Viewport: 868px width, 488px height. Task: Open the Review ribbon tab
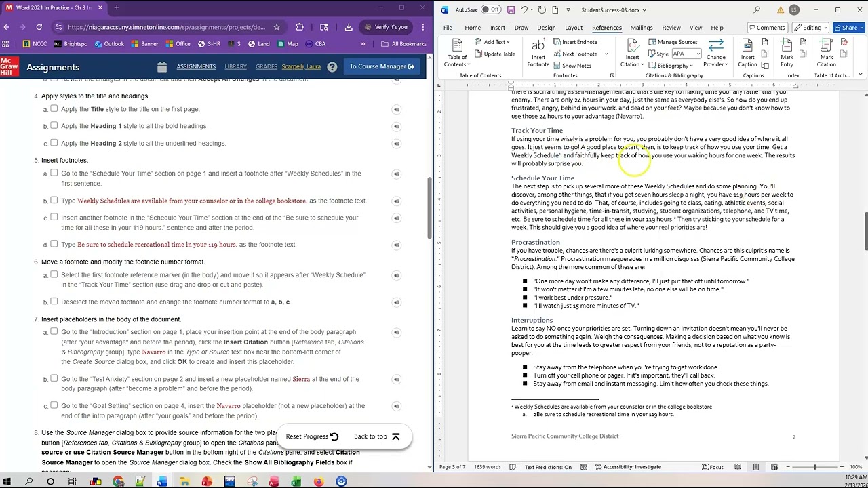671,28
